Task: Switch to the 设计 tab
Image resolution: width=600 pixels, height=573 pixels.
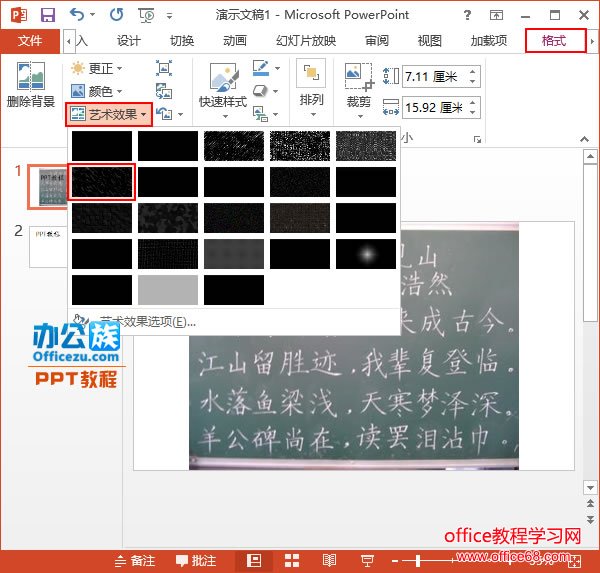Action: (129, 41)
